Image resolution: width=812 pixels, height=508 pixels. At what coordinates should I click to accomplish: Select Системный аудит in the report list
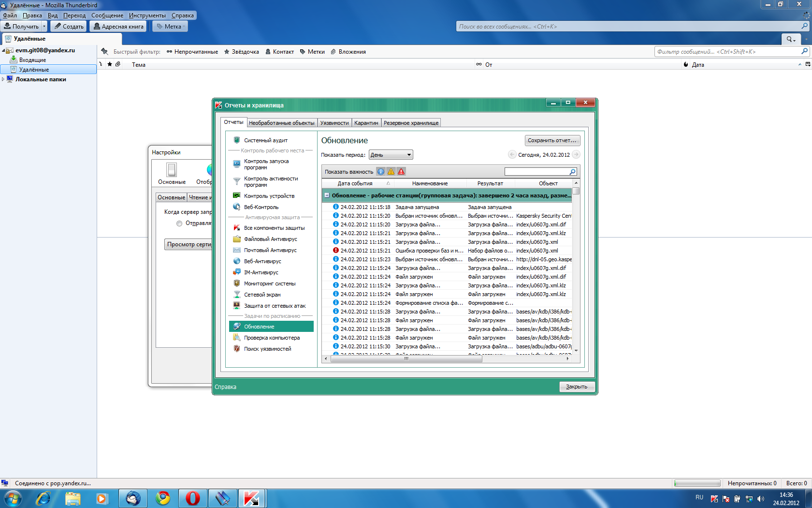click(265, 140)
